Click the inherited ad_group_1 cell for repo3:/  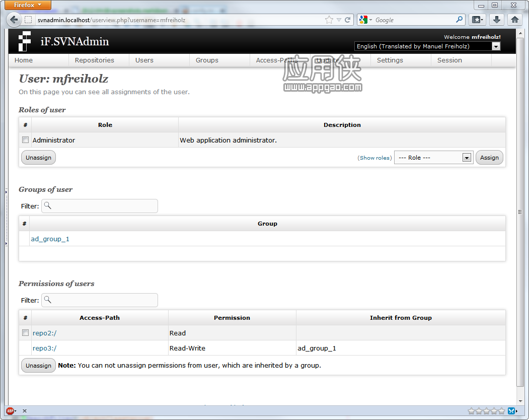pos(401,348)
